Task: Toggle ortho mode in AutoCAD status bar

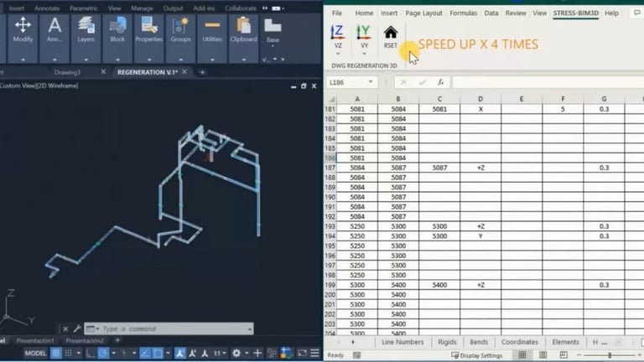Action: [x=91, y=353]
